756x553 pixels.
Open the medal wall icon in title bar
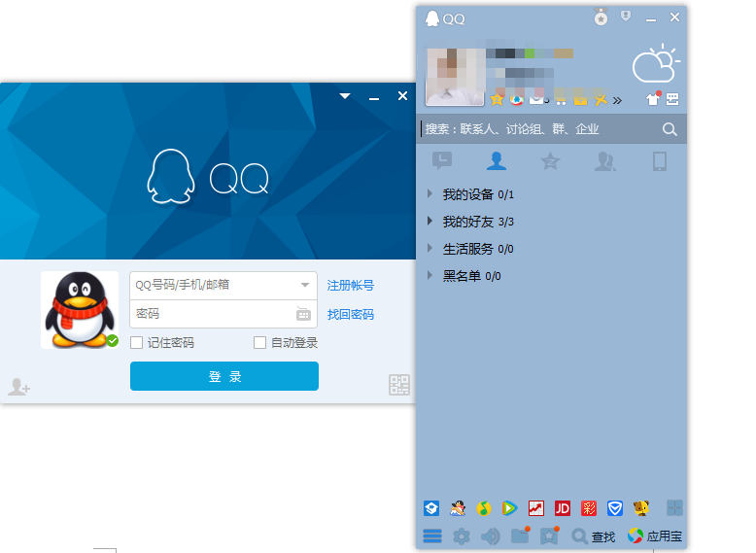tap(601, 17)
